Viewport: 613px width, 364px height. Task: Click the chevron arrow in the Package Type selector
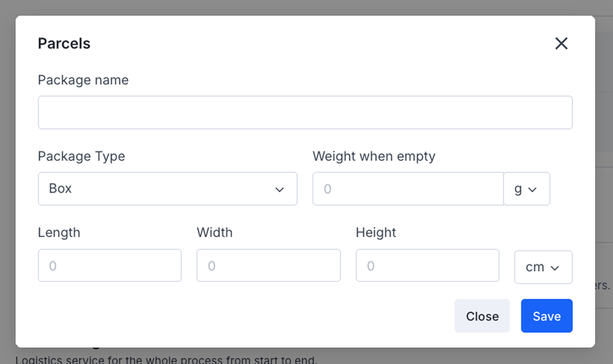pos(280,189)
